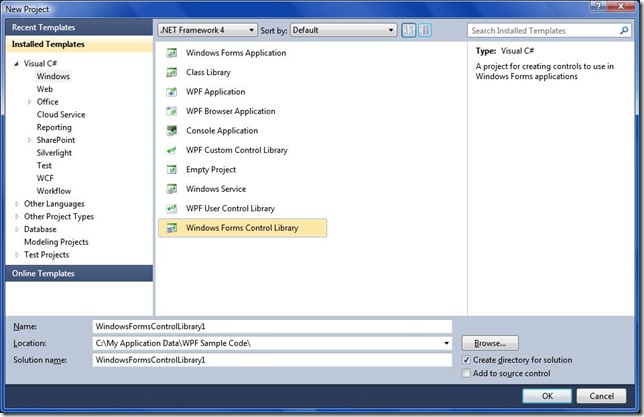Viewport: 644px width, 417px height.
Task: Select the Workflow category
Action: coord(54,191)
